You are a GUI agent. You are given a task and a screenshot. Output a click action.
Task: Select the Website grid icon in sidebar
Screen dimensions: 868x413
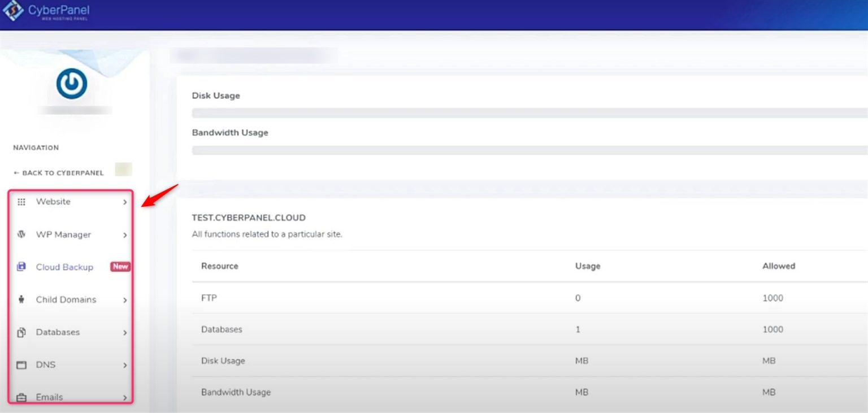(x=21, y=202)
